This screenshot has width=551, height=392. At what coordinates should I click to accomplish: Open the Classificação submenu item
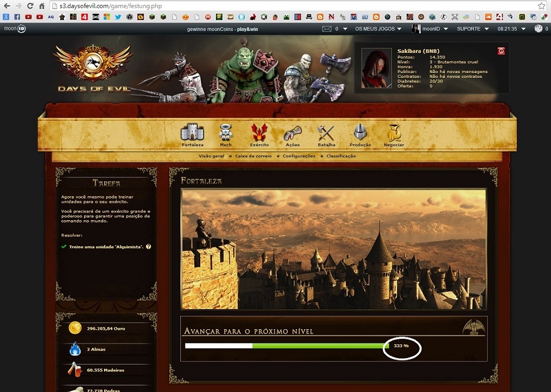point(341,156)
